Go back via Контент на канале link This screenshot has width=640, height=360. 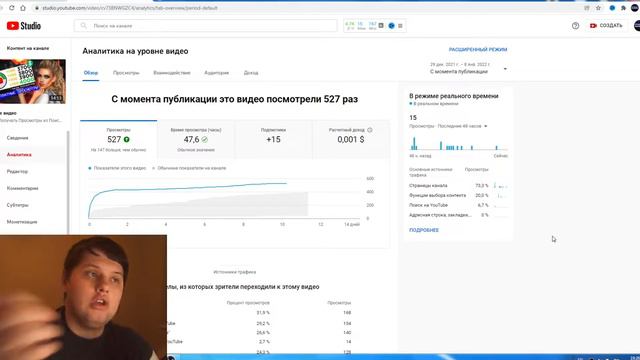pos(28,48)
